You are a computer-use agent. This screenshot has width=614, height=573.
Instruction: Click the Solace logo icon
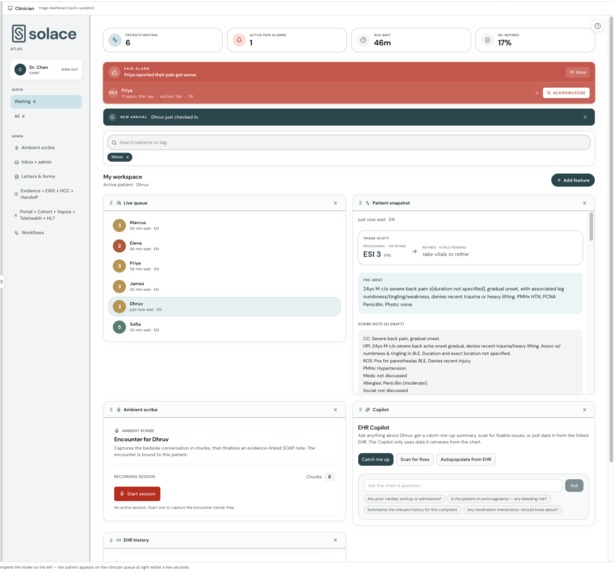click(x=19, y=34)
